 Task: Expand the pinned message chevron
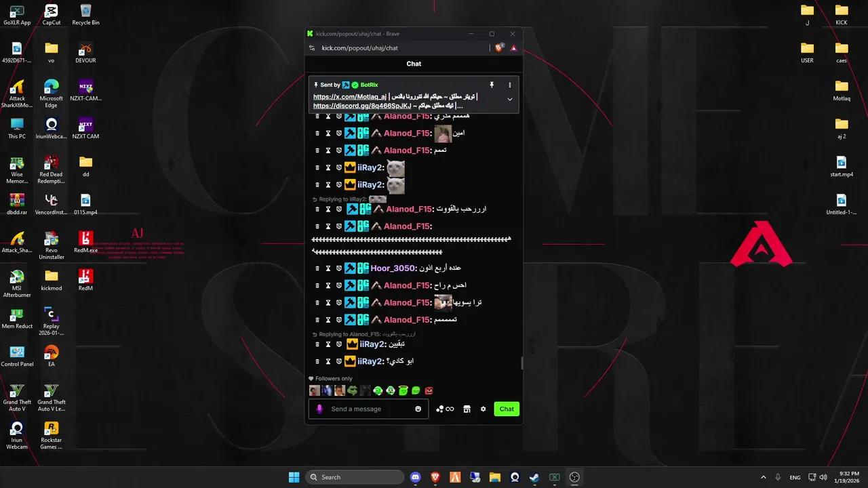point(510,99)
